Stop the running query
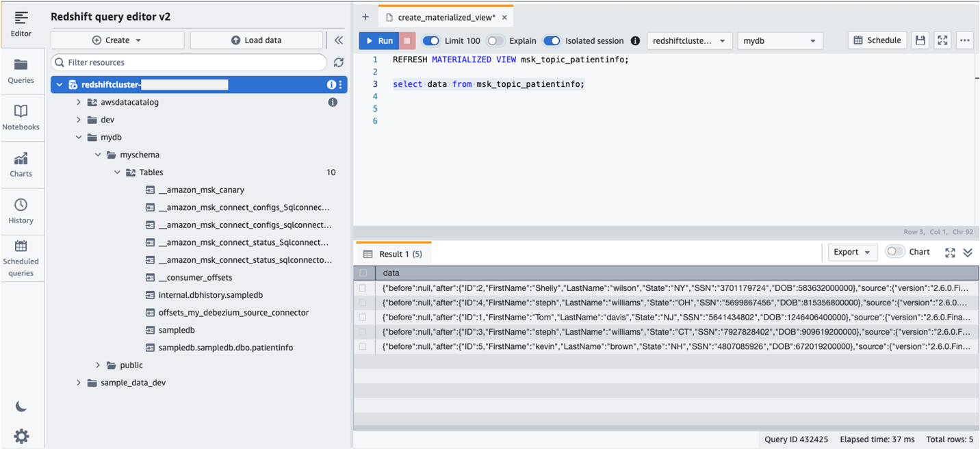 (x=407, y=41)
